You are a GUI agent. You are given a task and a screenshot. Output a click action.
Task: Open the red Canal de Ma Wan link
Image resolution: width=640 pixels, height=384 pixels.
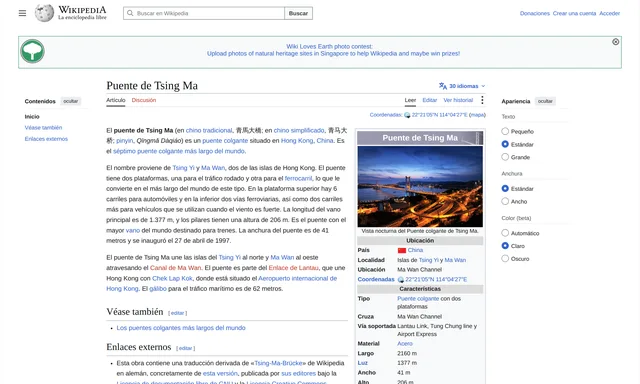[x=176, y=268]
